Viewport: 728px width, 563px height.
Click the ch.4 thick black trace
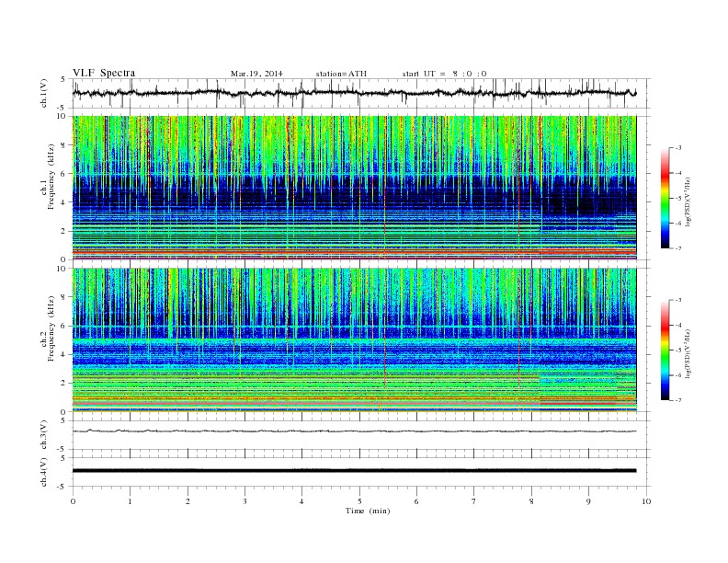click(354, 471)
